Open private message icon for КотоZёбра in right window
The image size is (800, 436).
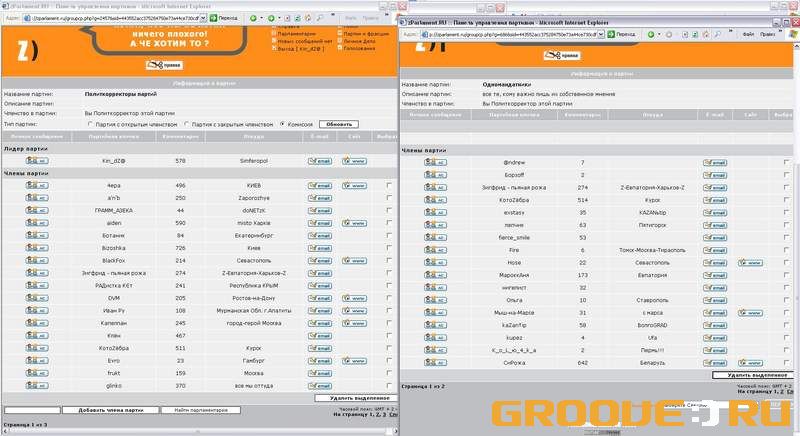pos(436,199)
